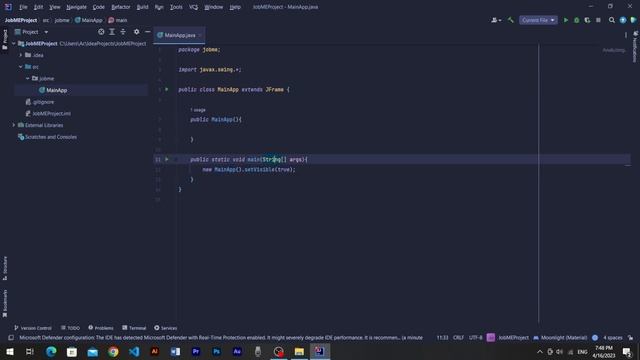Click the 1 usage inlay hint link
640x360 pixels.
[198, 110]
